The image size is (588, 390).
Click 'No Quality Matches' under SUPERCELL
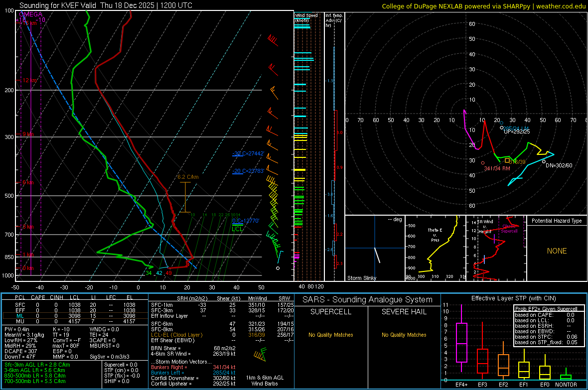pyautogui.click(x=331, y=335)
